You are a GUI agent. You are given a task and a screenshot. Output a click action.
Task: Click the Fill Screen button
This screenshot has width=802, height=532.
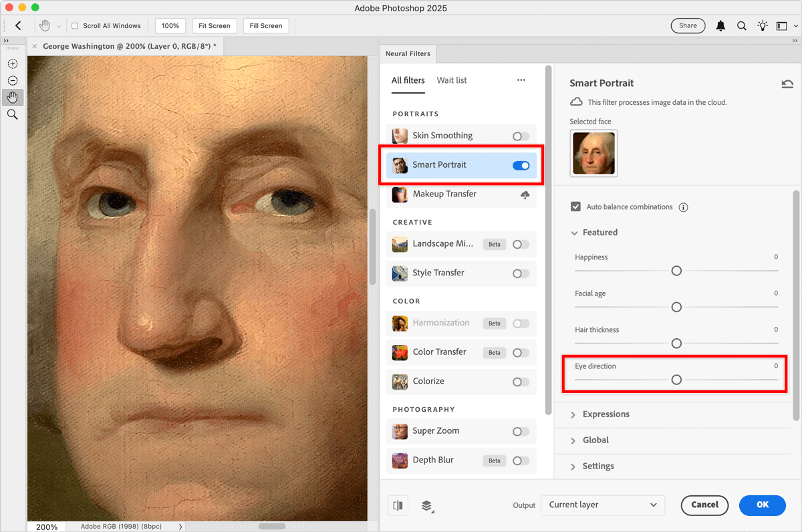pyautogui.click(x=266, y=26)
